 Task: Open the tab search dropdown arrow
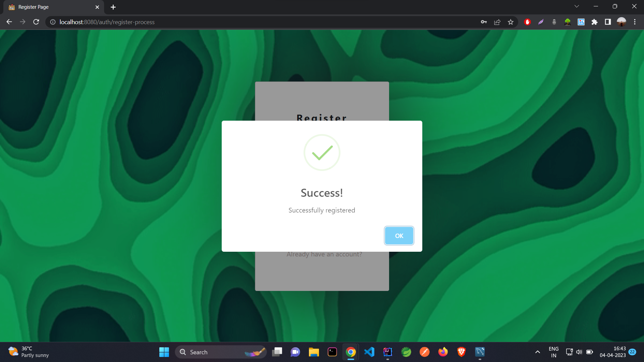(x=577, y=6)
